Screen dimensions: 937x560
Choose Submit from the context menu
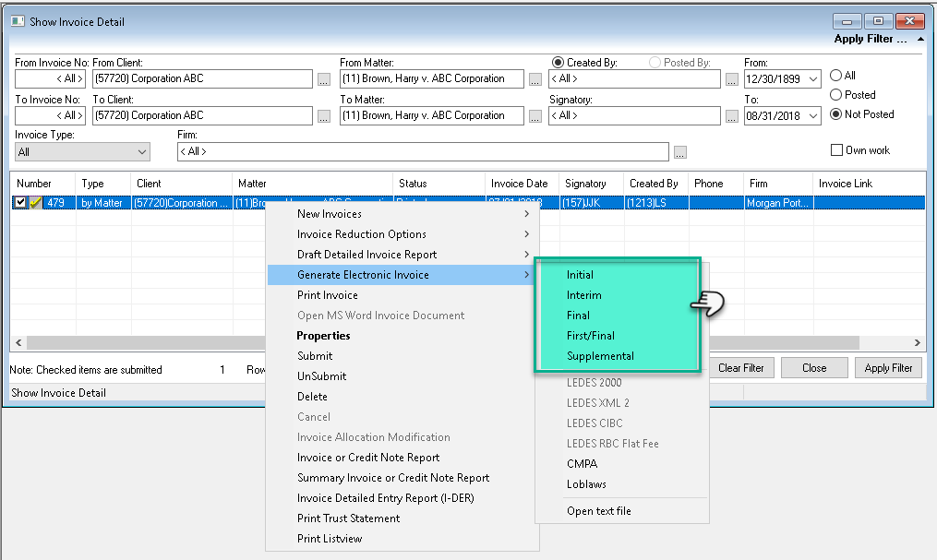tap(402, 356)
